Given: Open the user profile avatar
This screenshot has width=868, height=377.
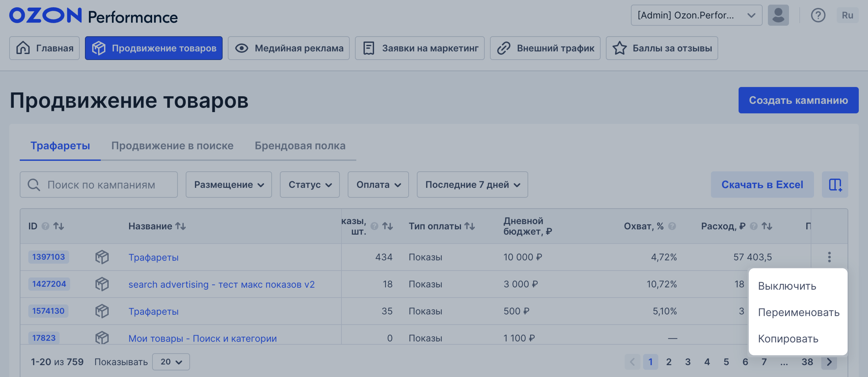Looking at the screenshot, I should (778, 15).
